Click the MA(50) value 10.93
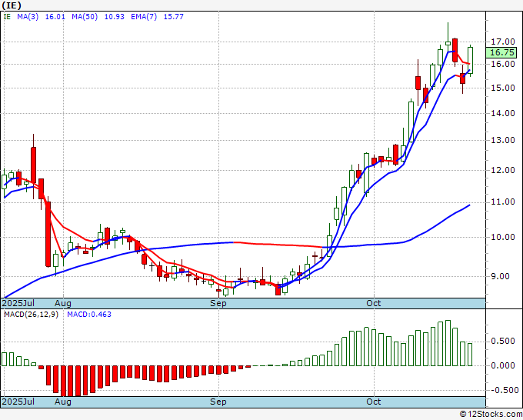This screenshot has width=523, height=420. point(115,17)
